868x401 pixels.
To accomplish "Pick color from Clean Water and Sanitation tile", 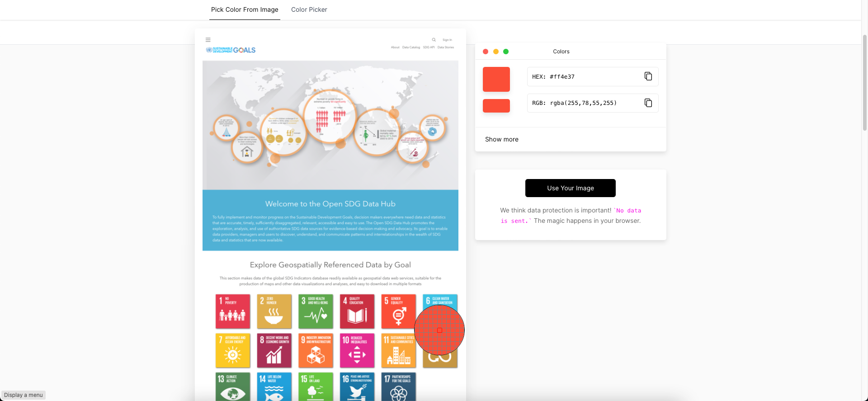I will click(441, 299).
